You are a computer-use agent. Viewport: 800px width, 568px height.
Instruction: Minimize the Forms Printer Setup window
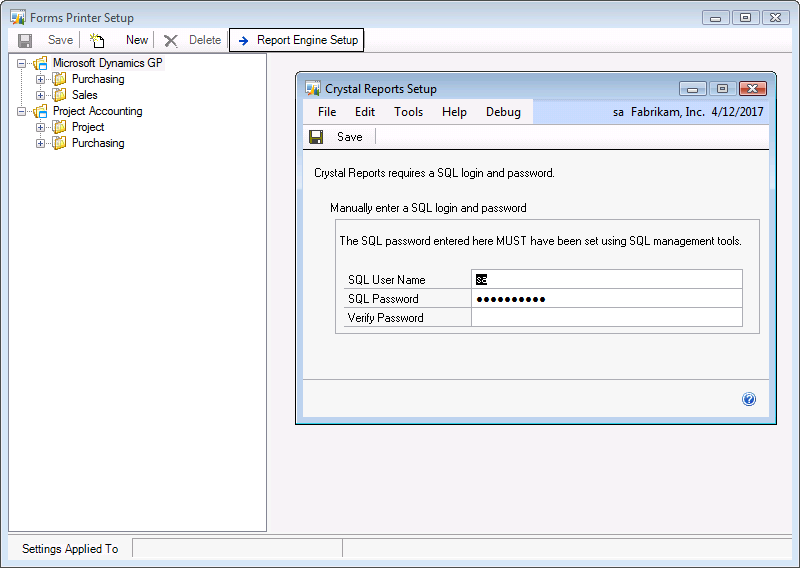point(715,18)
